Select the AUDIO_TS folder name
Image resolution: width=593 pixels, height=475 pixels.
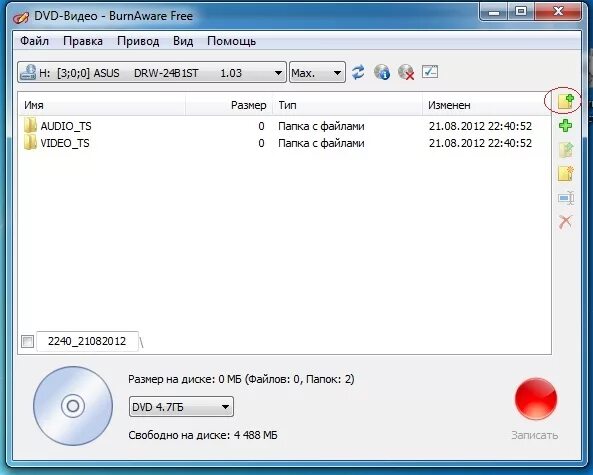[x=66, y=126]
